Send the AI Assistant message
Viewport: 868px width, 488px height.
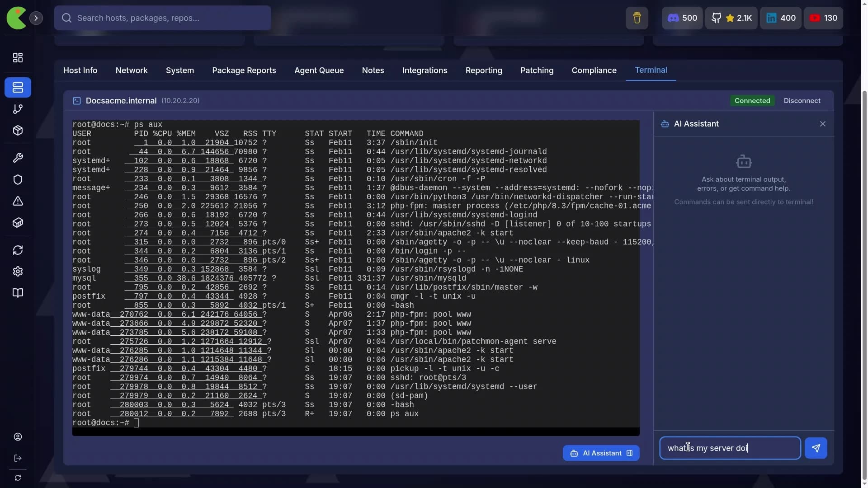click(x=816, y=448)
